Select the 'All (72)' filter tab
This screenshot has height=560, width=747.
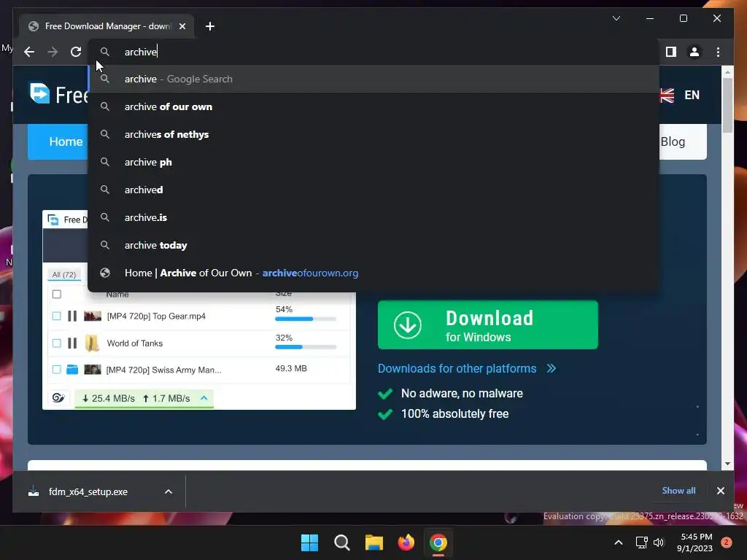[64, 275]
